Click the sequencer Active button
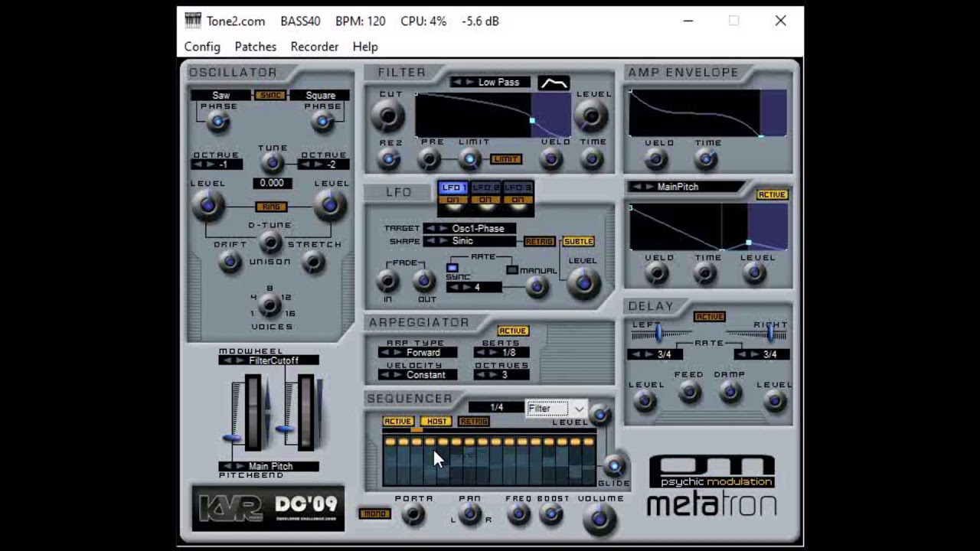980x551 pixels. point(397,421)
